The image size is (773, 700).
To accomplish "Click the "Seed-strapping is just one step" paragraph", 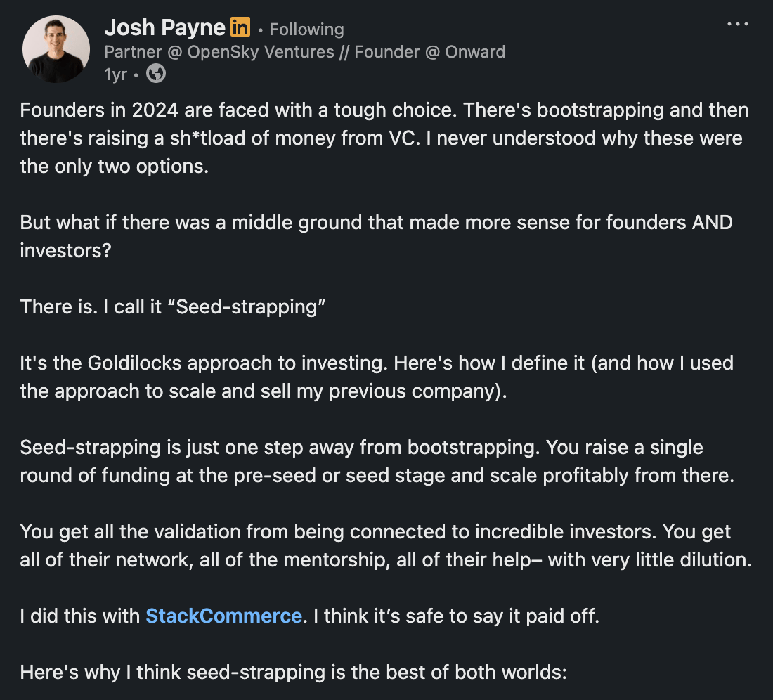I will [376, 462].
